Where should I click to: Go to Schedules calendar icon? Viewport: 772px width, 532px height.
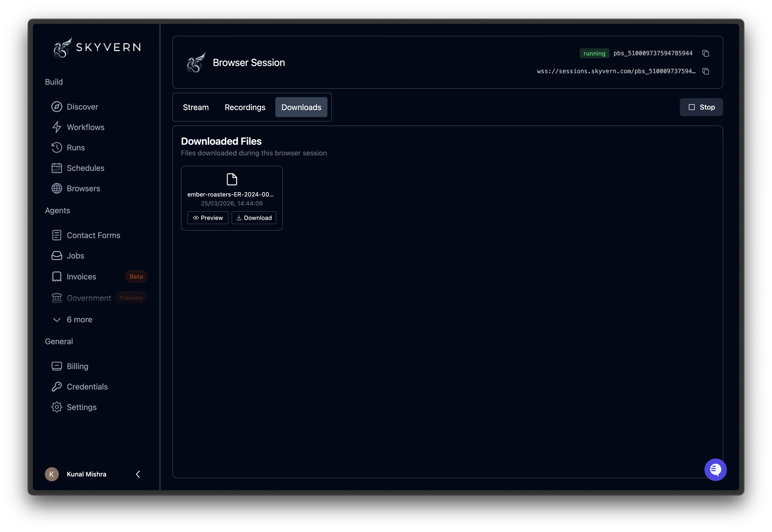coord(57,168)
